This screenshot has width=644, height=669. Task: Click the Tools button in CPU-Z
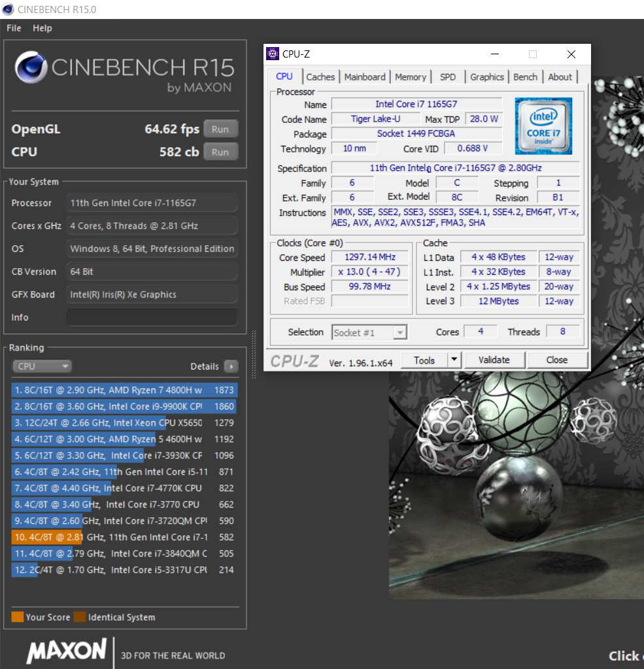tap(425, 360)
